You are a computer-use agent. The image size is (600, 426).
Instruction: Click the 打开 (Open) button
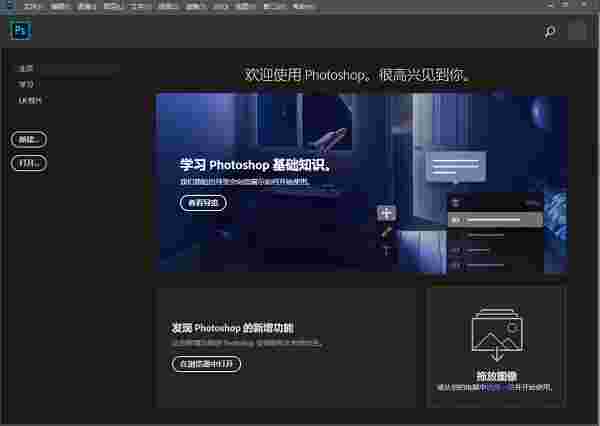click(x=29, y=163)
